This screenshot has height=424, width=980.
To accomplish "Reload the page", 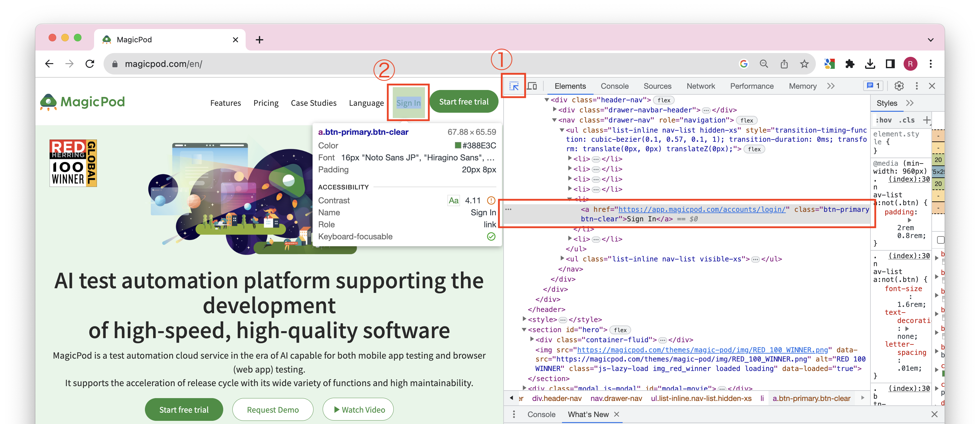I will point(90,64).
